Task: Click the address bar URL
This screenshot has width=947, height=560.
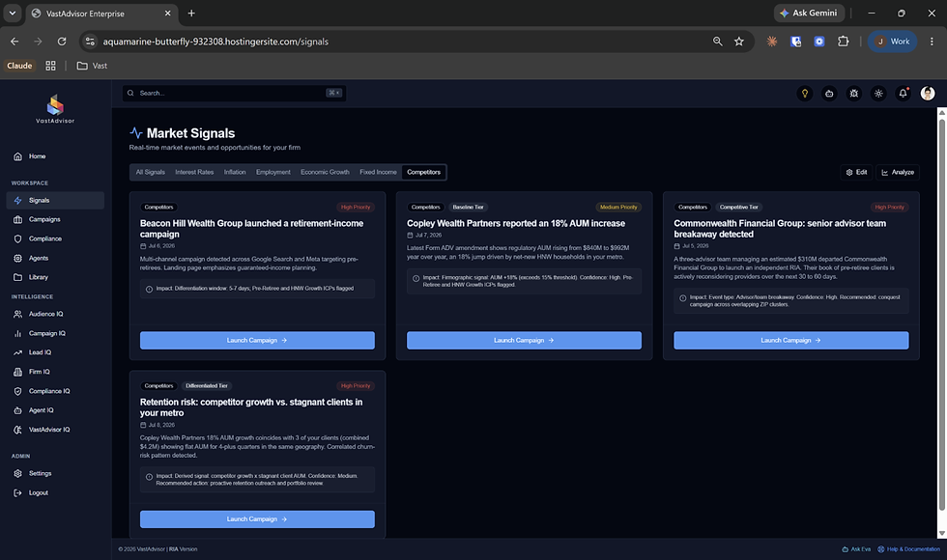Action: click(215, 42)
